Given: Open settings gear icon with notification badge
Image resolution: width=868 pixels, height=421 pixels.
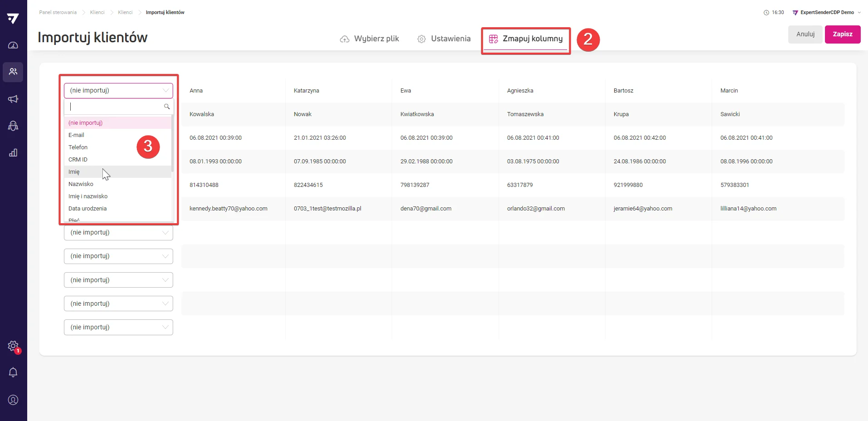Looking at the screenshot, I should tap(13, 346).
